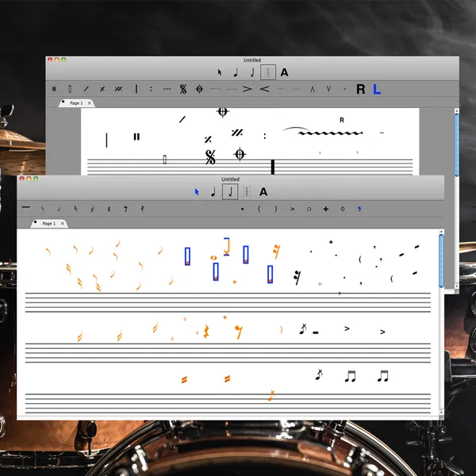The width and height of the screenshot is (476, 476).
Task: Close the Page 1 tab in back window
Action: click(x=89, y=103)
